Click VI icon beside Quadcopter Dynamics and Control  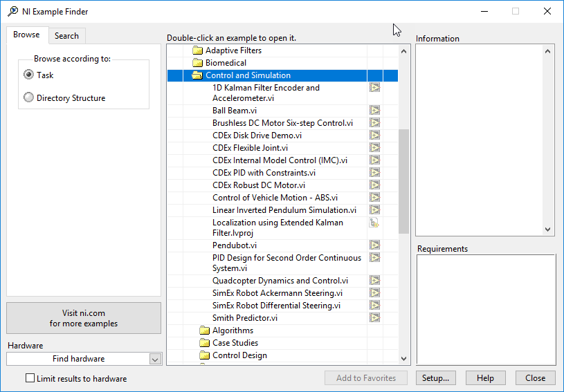point(374,280)
